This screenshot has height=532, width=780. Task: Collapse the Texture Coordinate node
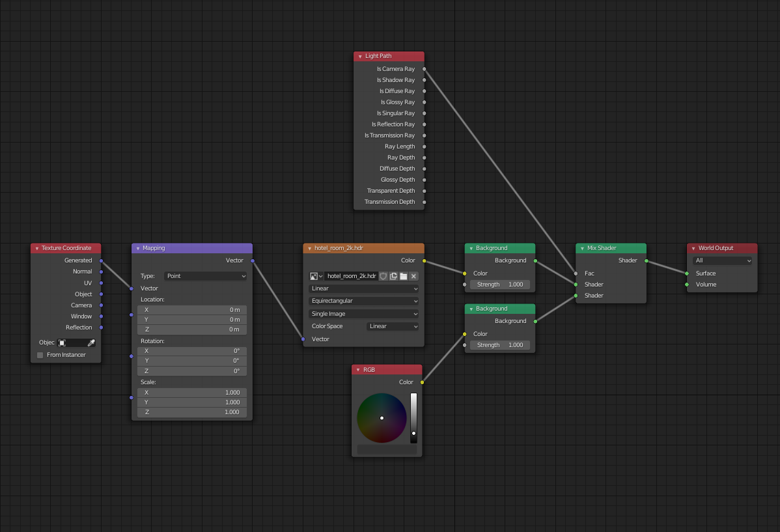[x=37, y=248]
